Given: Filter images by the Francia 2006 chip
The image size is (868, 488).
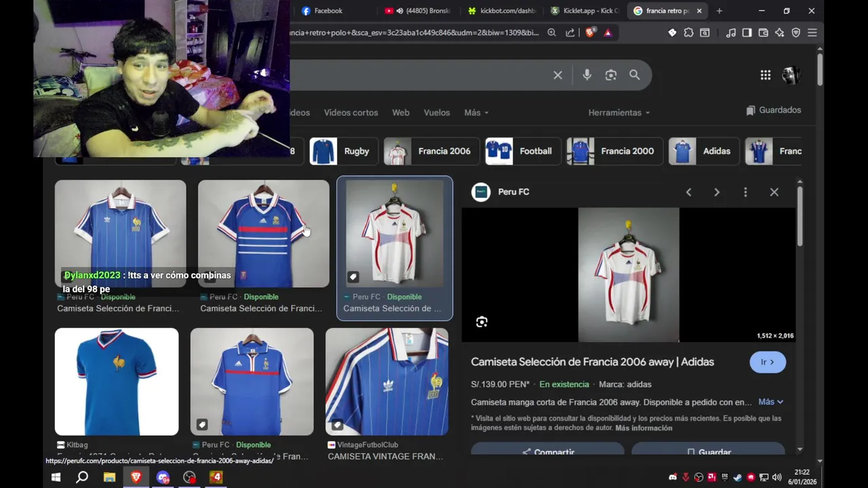Looking at the screenshot, I should point(431,151).
